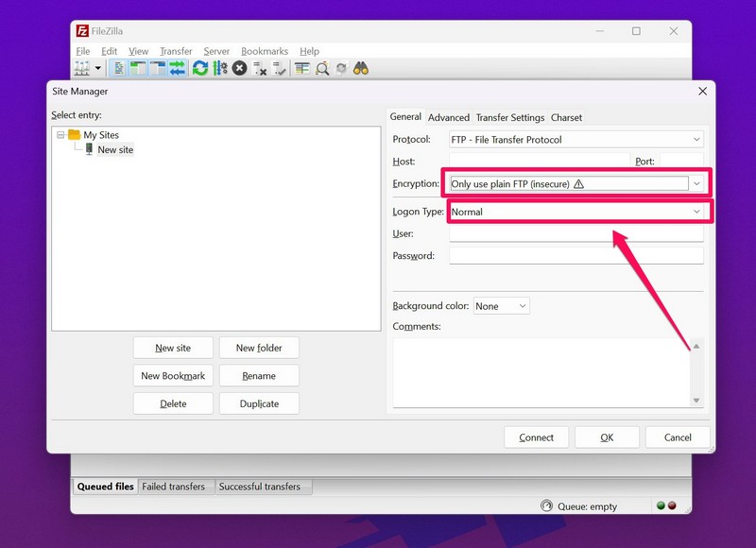Open the Bookmarks menu
Viewport: 756px width, 548px height.
point(264,51)
